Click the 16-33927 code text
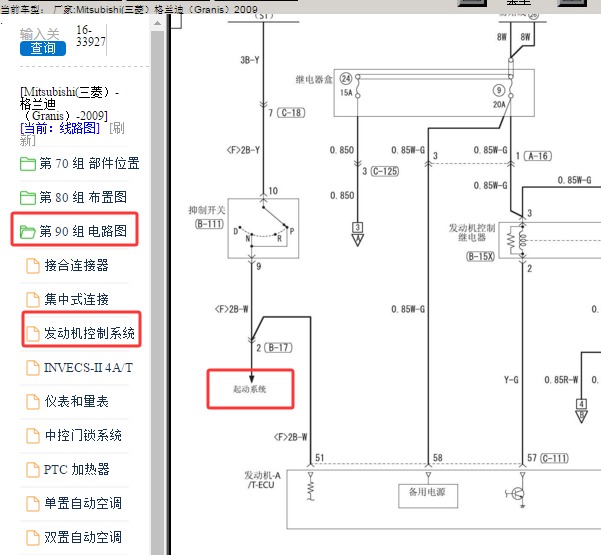 (x=91, y=36)
